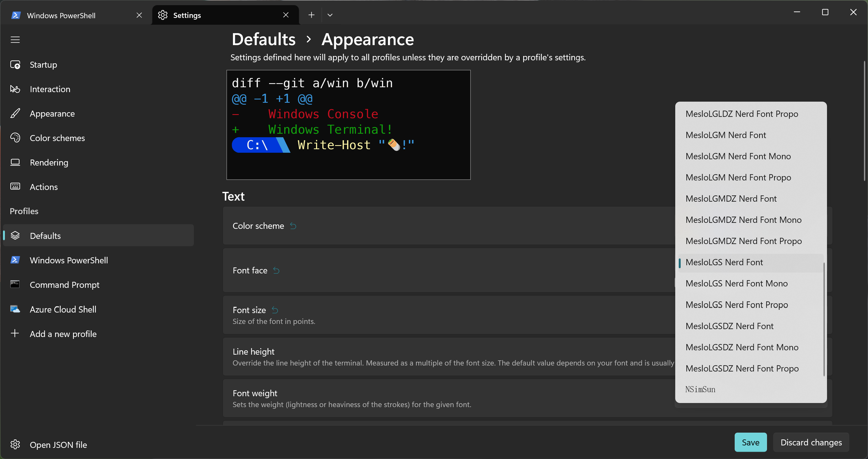Pick MesloLGM Nerd Font option
The width and height of the screenshot is (868, 459).
725,135
